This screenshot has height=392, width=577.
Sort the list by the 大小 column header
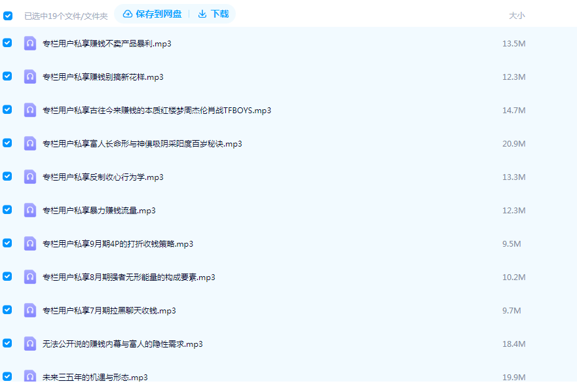point(517,16)
